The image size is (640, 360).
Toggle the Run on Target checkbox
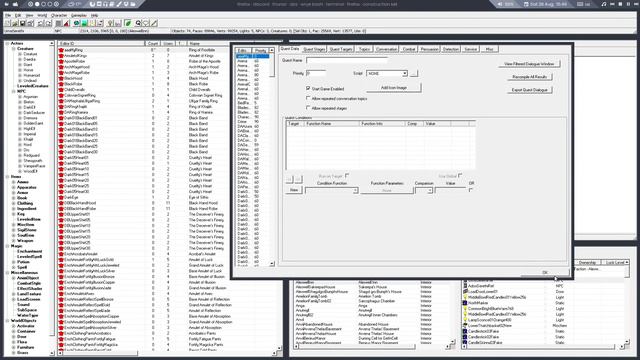click(347, 176)
